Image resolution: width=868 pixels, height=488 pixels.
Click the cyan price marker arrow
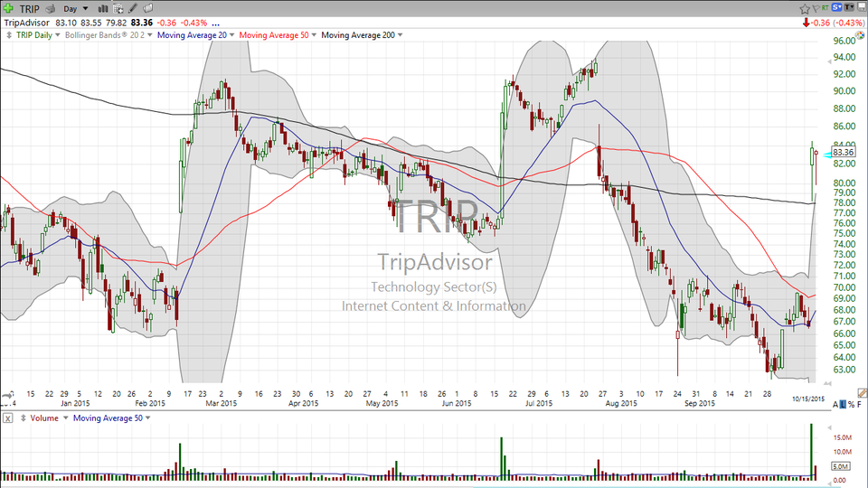(x=826, y=155)
